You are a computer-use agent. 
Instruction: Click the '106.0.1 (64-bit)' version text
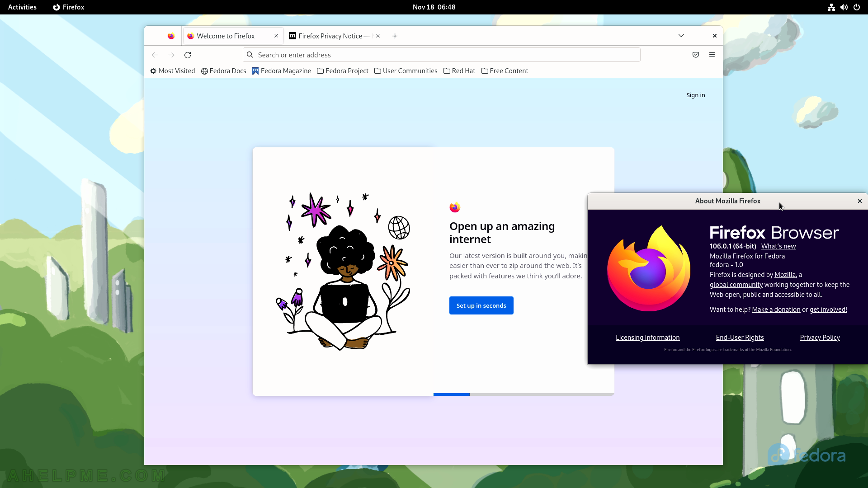click(x=733, y=246)
